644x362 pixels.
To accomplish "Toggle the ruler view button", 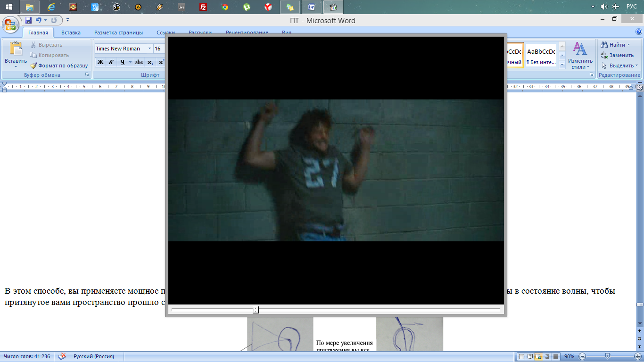I will click(640, 87).
